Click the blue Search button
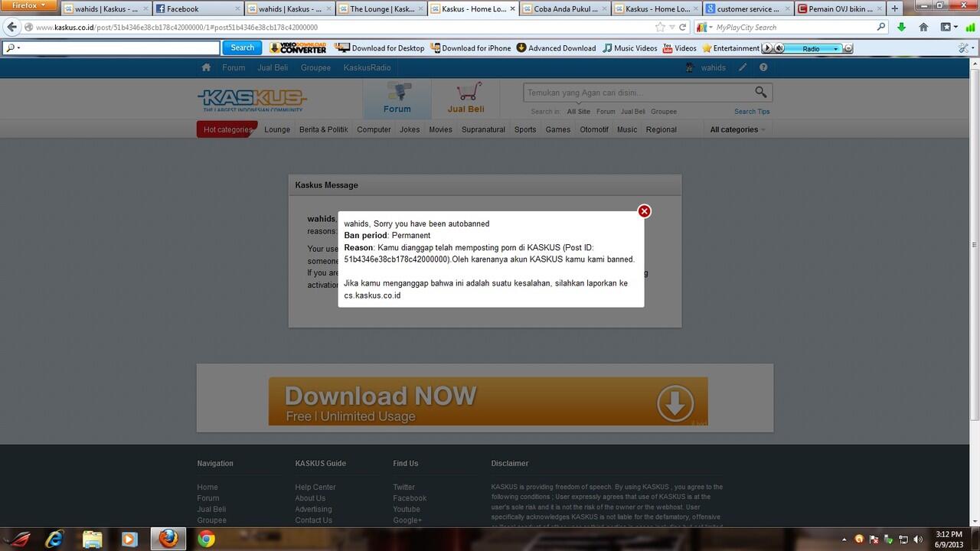 242,47
